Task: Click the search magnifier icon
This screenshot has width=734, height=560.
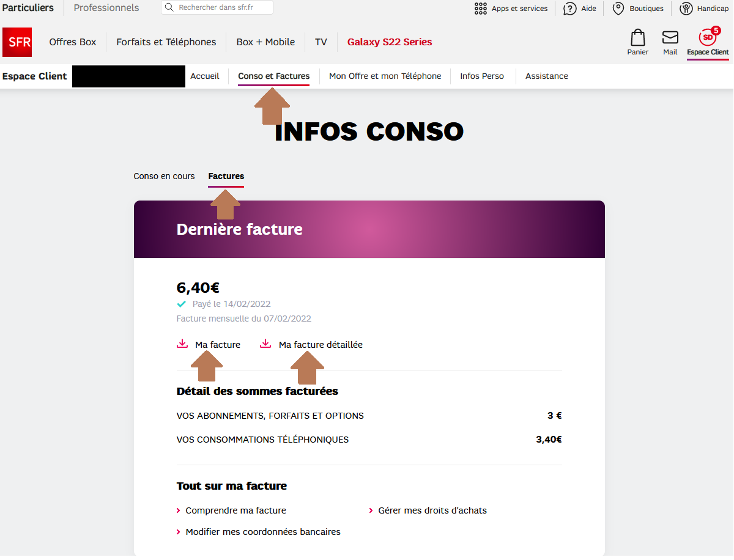Action: tap(169, 7)
